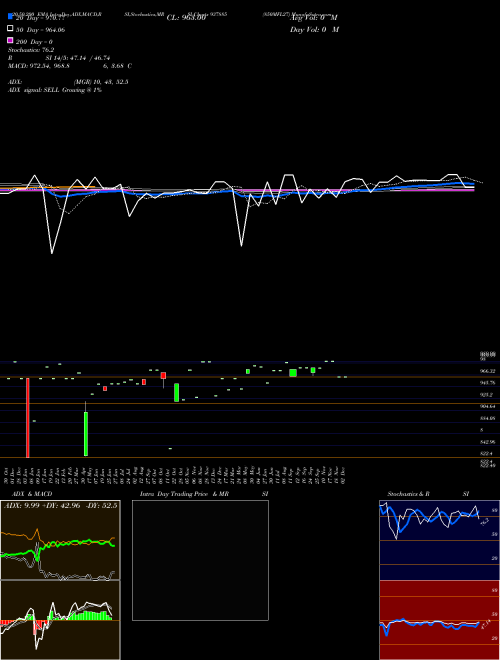Click the 'Avg Vol: 0 M' label
The width and height of the screenshot is (500, 660).
coord(314,18)
